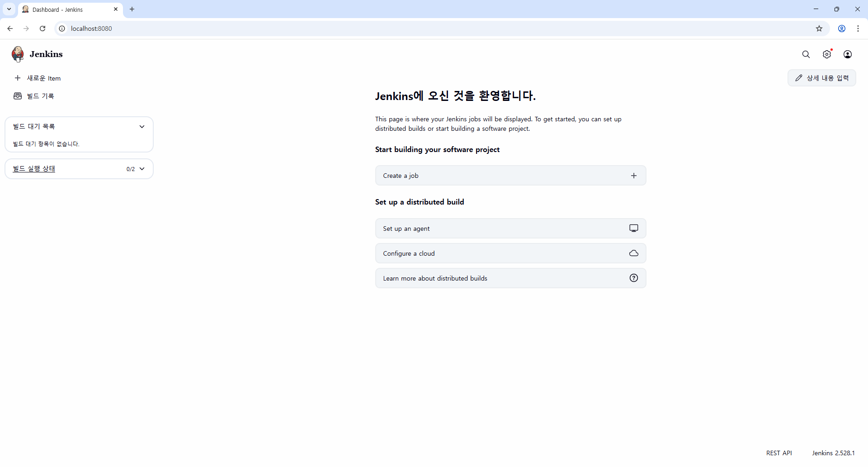Select the Dashboard - Jenkins tab
This screenshot has width=868, height=467.
71,10
